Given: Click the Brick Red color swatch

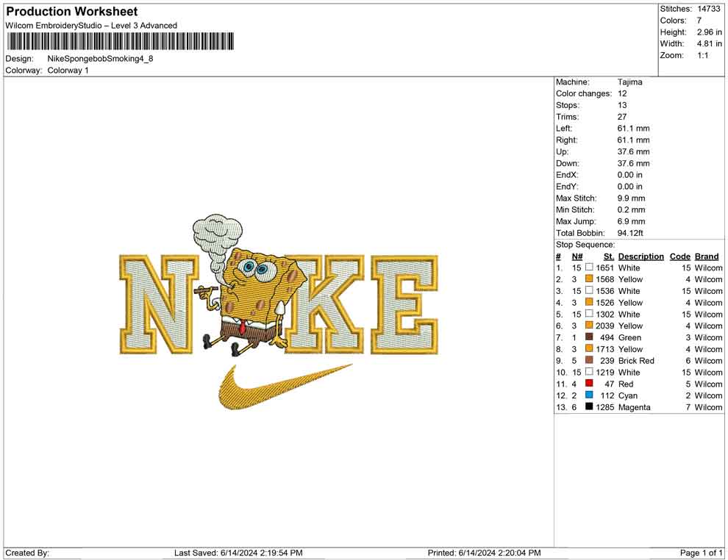Looking at the screenshot, I should 589,360.
